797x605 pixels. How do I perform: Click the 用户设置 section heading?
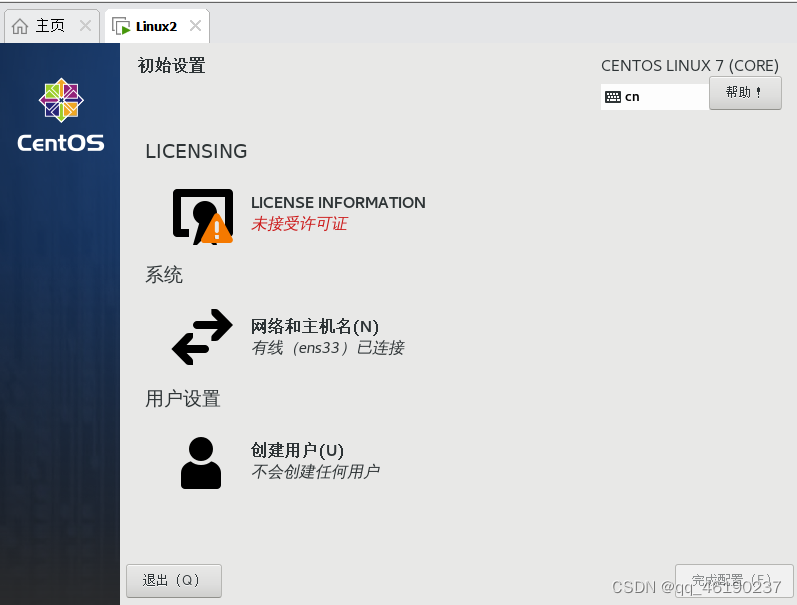(183, 399)
